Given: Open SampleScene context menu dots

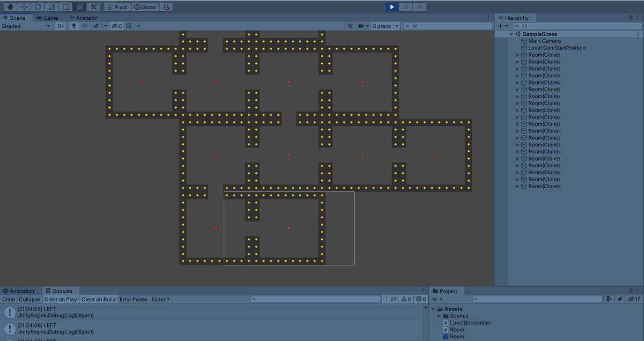Looking at the screenshot, I should [x=638, y=34].
